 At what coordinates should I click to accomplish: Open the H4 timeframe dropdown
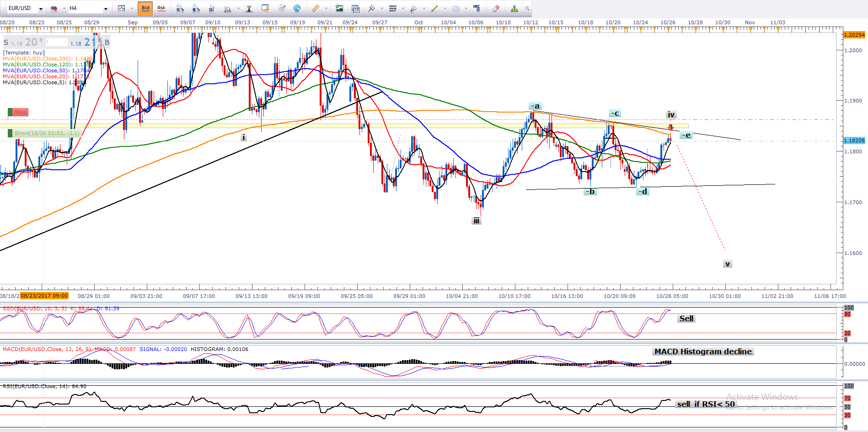click(106, 9)
